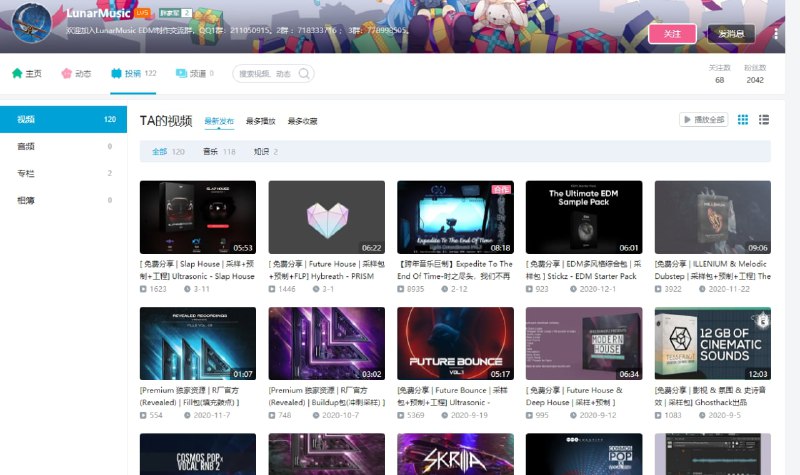Click the green home icon in the 主页 tab
Screen dimensions: 800x475
(17, 73)
